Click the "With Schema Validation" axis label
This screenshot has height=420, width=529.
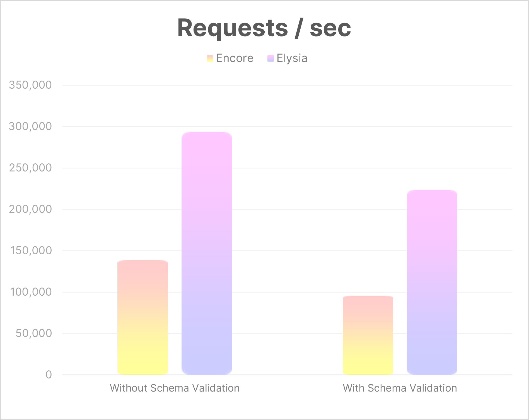pyautogui.click(x=400, y=388)
